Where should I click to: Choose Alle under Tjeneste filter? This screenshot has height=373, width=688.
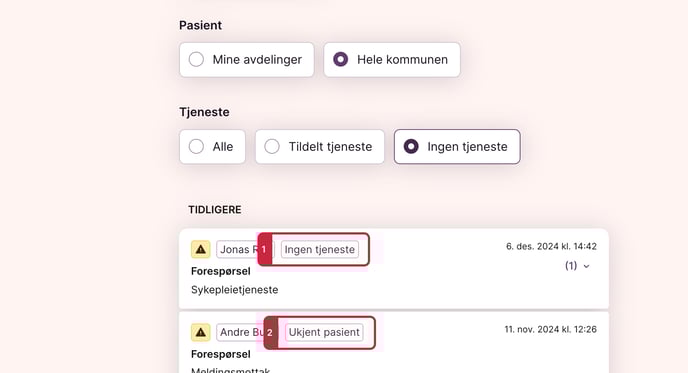212,147
